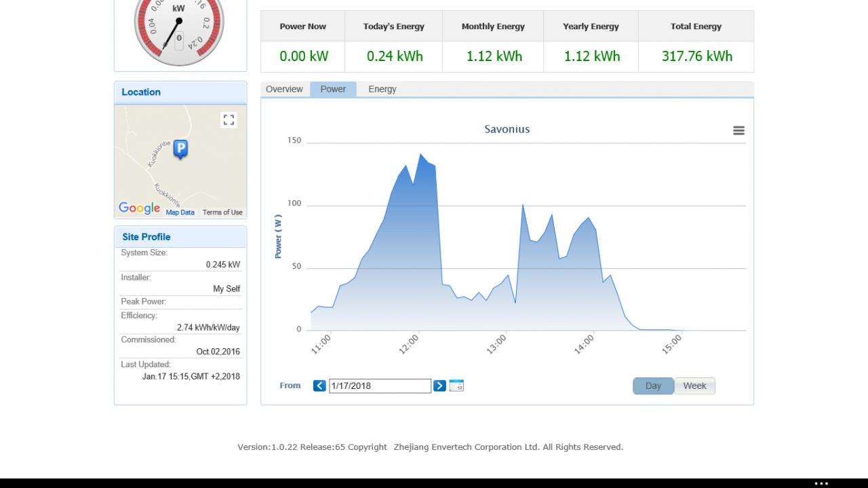Toggle fullscreen view on the location map
Screen dimensions: 868x488
click(229, 120)
